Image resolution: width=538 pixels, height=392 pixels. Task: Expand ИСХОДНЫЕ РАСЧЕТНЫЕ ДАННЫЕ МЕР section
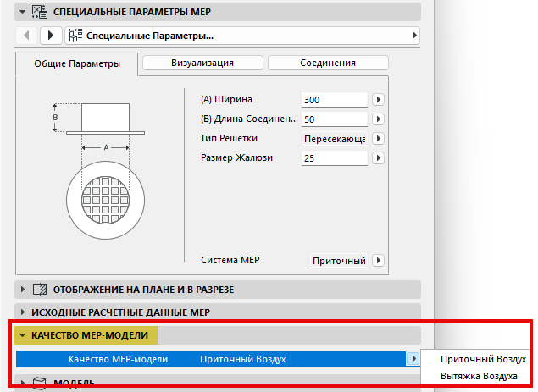23,312
